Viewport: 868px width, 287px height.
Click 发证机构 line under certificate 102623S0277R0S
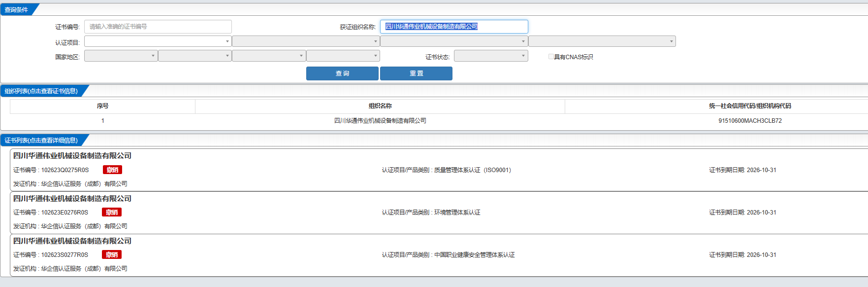pos(70,269)
